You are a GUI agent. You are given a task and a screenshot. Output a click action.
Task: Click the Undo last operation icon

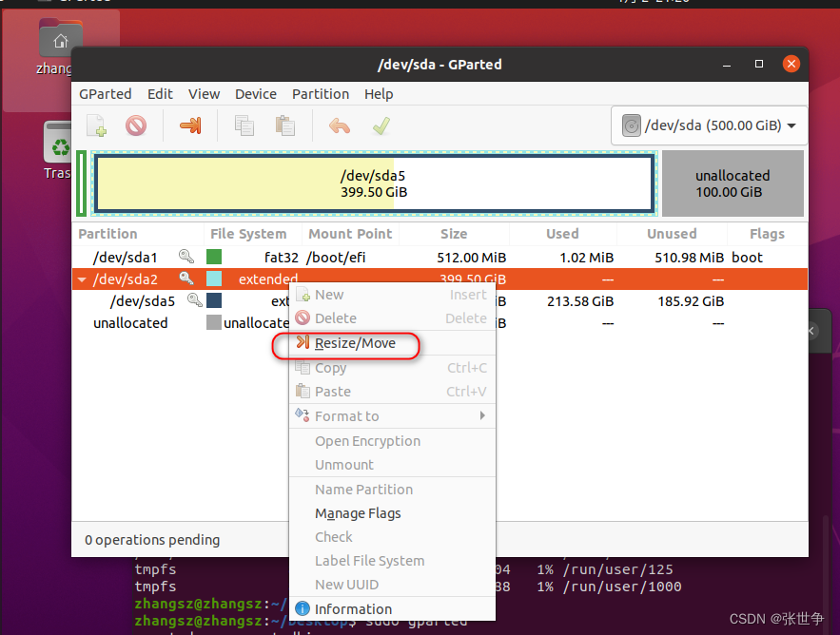click(339, 126)
